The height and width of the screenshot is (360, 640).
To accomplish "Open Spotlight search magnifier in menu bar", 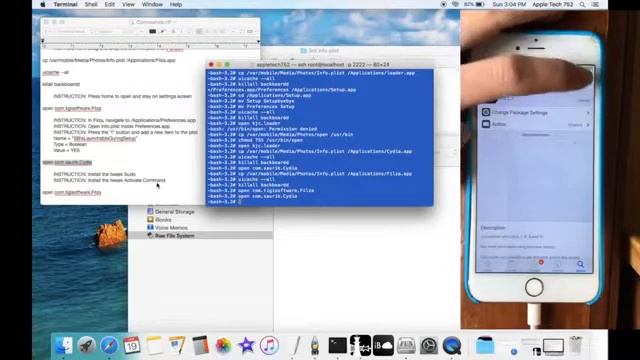I will [582, 4].
